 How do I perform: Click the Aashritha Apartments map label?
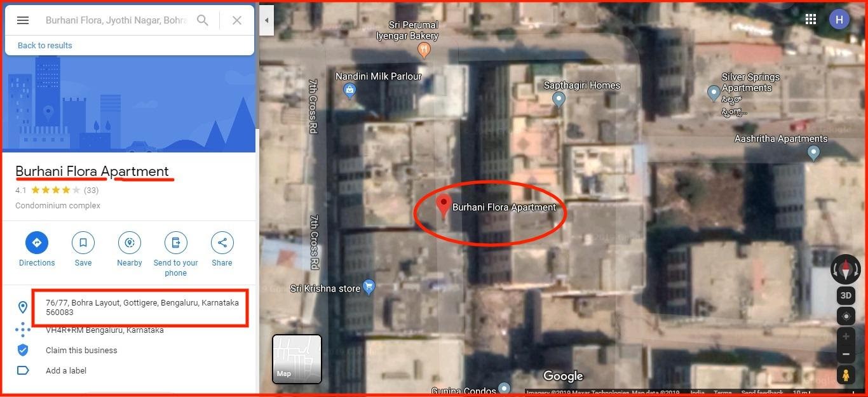[x=781, y=138]
